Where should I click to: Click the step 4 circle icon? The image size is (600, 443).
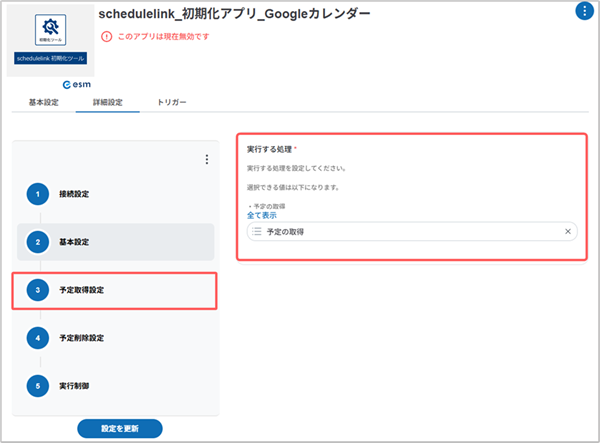pyautogui.click(x=37, y=338)
